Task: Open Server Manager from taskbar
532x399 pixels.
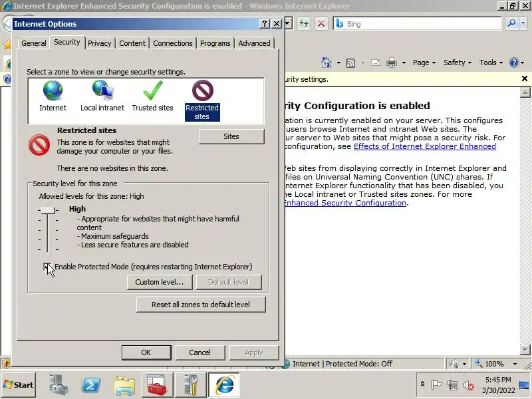Action: click(58, 385)
